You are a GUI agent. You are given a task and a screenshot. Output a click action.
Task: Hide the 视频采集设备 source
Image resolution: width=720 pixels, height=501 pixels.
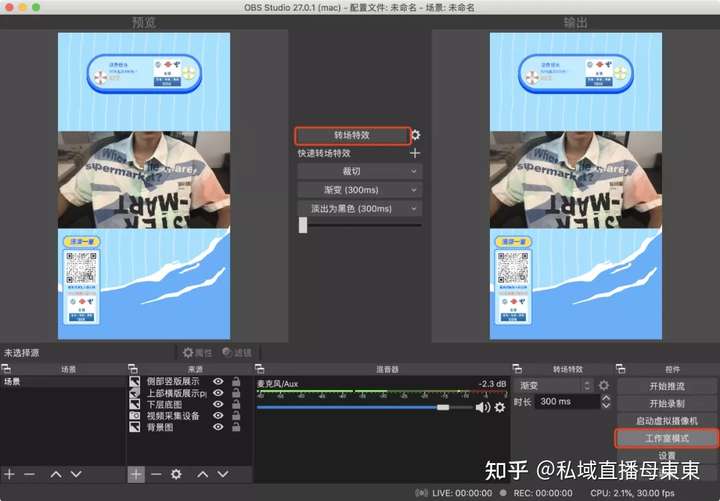tap(218, 416)
